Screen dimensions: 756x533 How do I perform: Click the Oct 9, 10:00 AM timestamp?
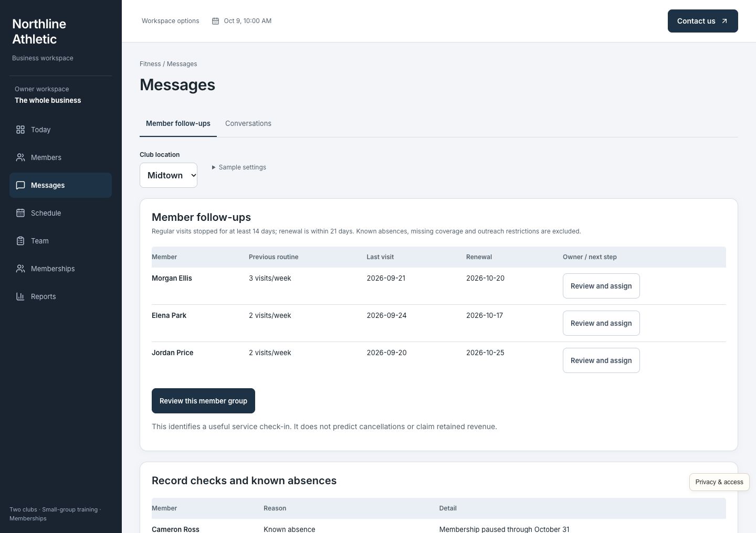(x=248, y=21)
